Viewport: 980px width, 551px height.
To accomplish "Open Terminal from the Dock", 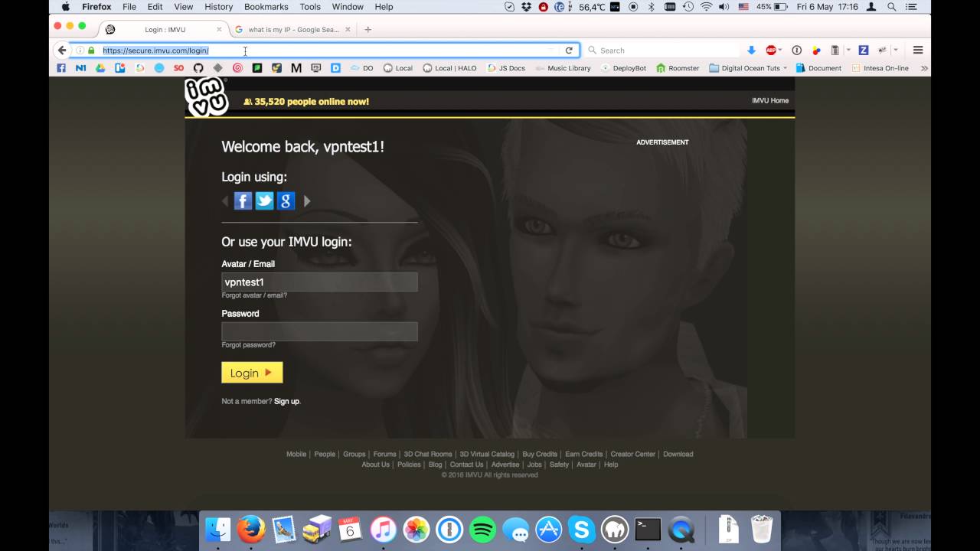I will point(648,530).
